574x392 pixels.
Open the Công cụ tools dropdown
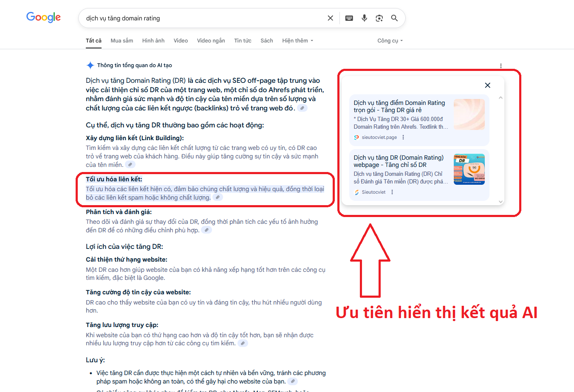pyautogui.click(x=390, y=41)
